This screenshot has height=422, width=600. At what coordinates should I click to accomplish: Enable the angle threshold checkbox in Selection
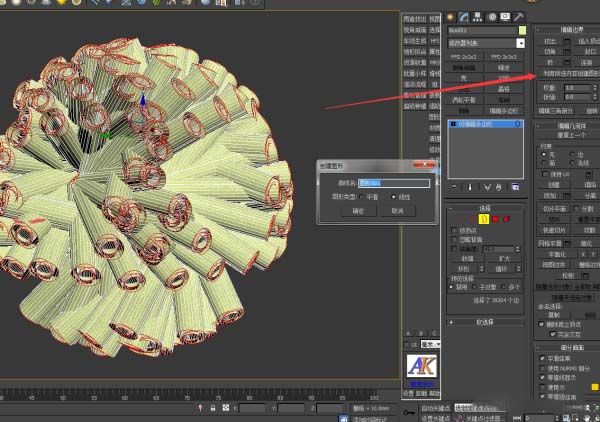tap(454, 249)
